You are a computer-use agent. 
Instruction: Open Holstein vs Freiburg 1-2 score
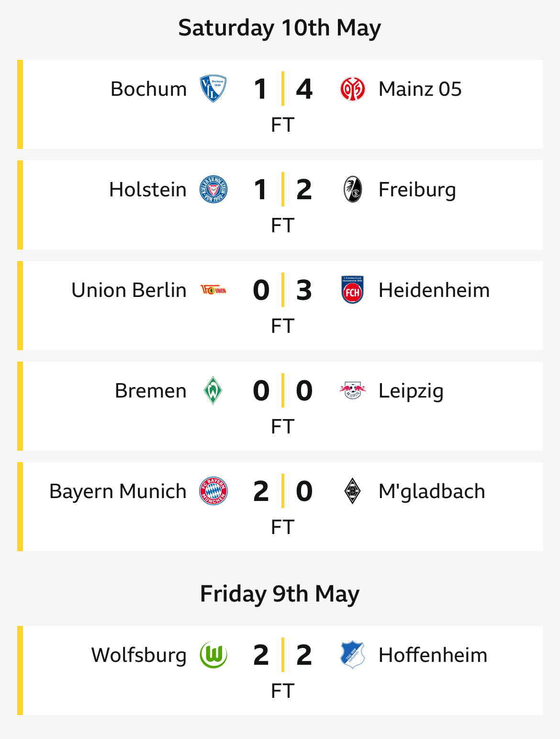(x=283, y=189)
